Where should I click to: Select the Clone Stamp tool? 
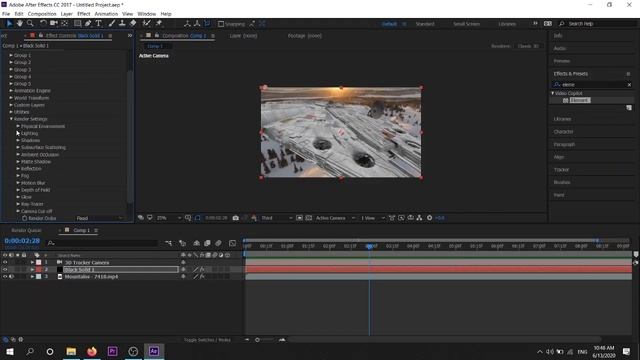tap(122, 24)
